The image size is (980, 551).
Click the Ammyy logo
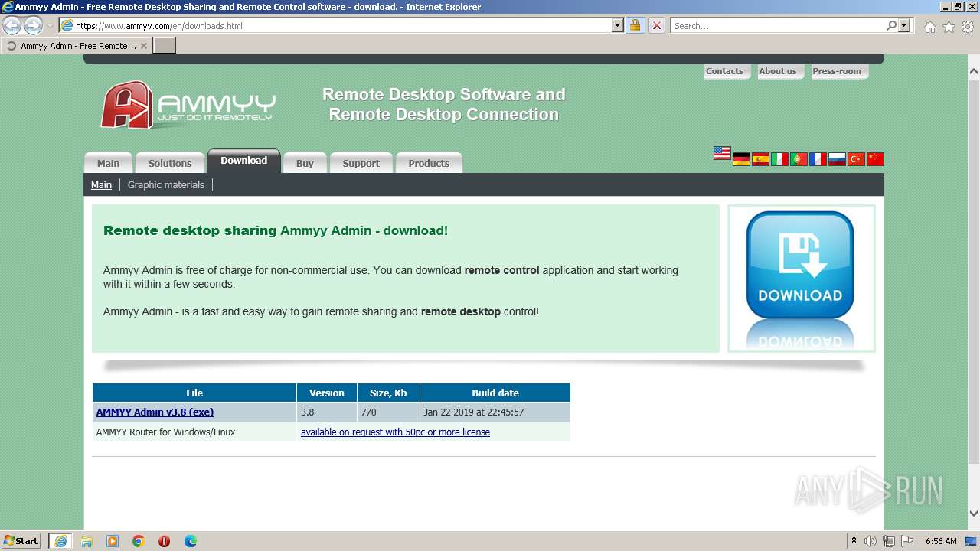tap(188, 105)
